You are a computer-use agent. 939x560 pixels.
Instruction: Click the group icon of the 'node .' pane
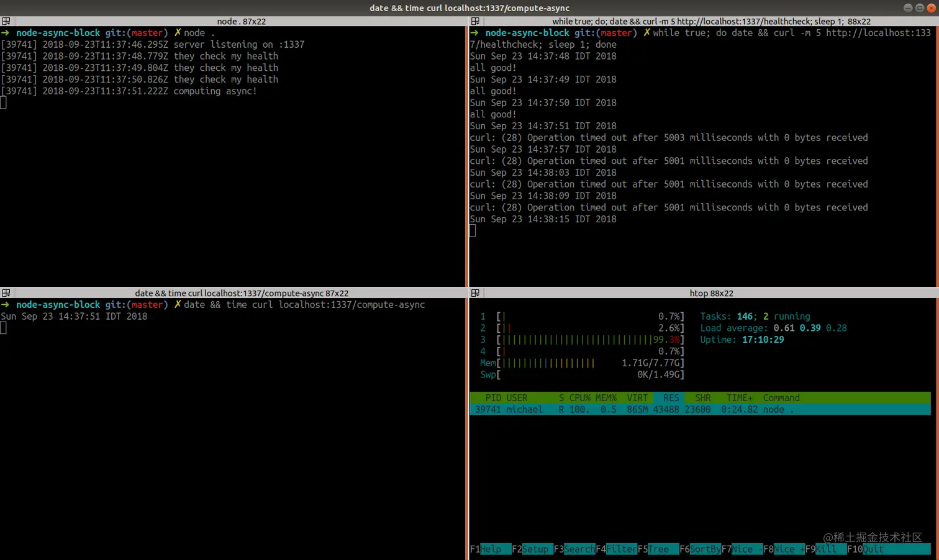coord(6,21)
